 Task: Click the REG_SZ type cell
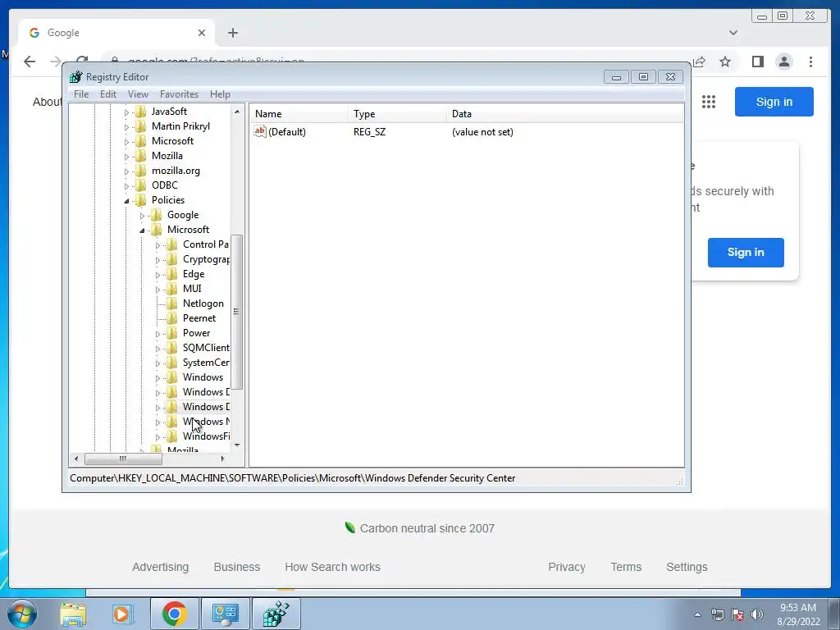[x=369, y=132]
